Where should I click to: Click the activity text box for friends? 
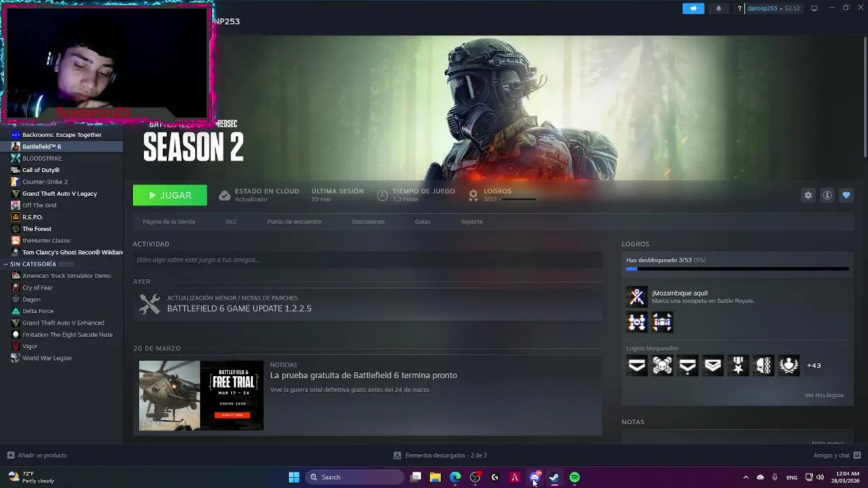(x=368, y=260)
